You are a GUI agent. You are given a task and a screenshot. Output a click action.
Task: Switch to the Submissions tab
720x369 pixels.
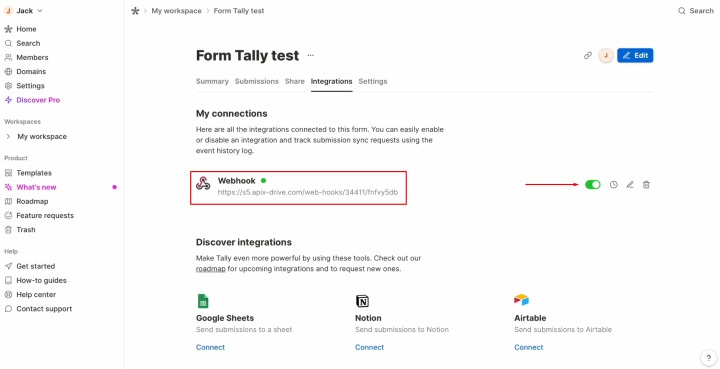pos(257,81)
